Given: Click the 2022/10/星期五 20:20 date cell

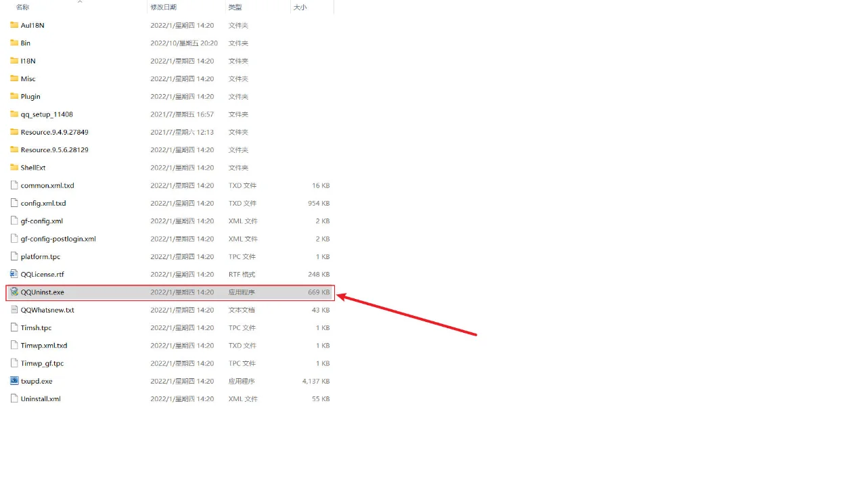Looking at the screenshot, I should [x=184, y=43].
